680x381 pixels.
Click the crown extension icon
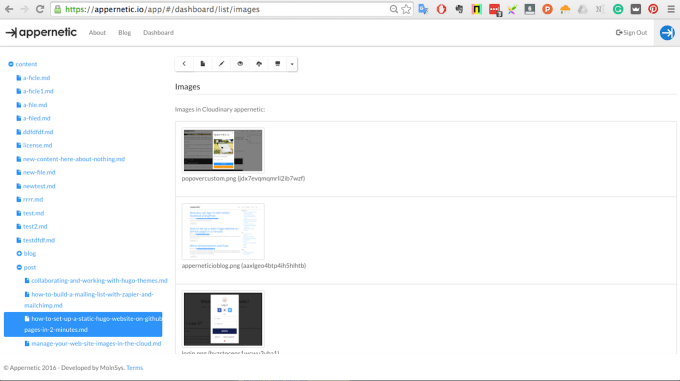coord(636,9)
